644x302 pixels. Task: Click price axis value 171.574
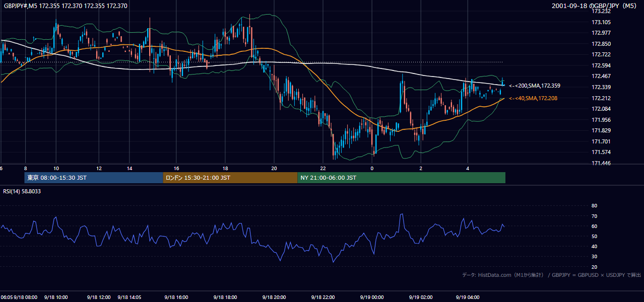point(601,153)
